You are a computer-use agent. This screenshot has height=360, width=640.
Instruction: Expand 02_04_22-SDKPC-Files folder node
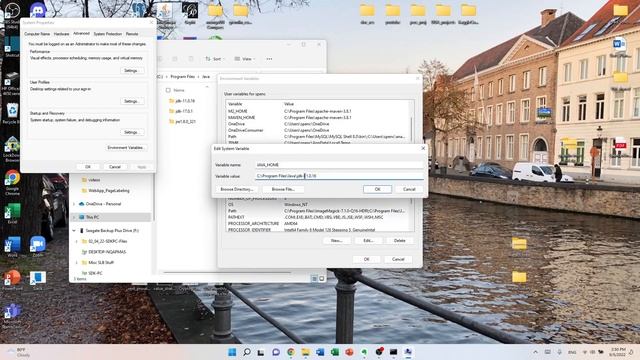point(77,241)
